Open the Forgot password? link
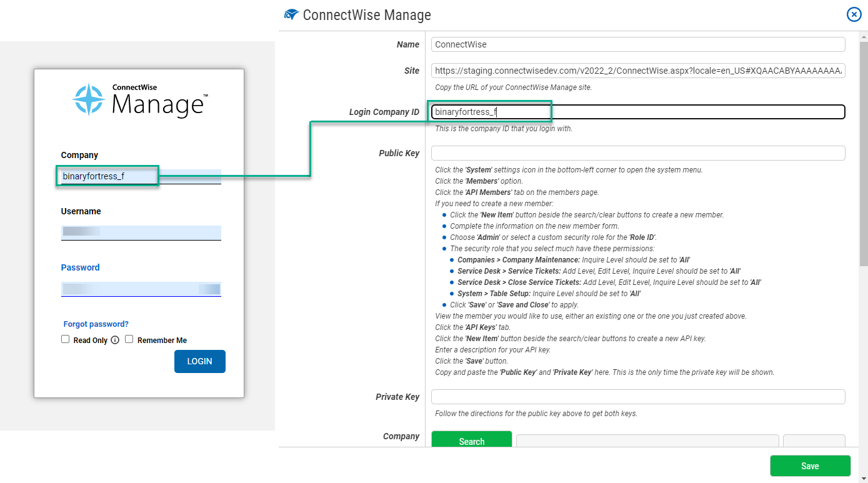Viewport: 868px width, 483px height. click(96, 324)
